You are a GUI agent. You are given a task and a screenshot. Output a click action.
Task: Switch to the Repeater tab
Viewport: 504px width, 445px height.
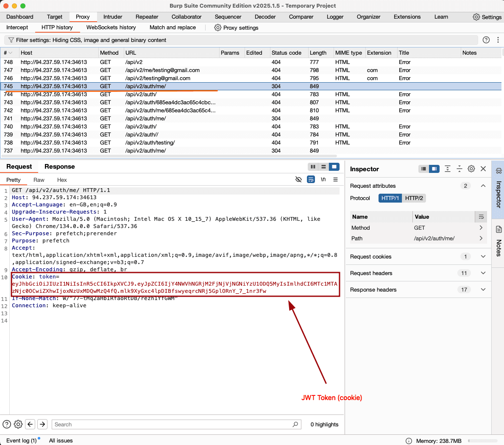[147, 17]
